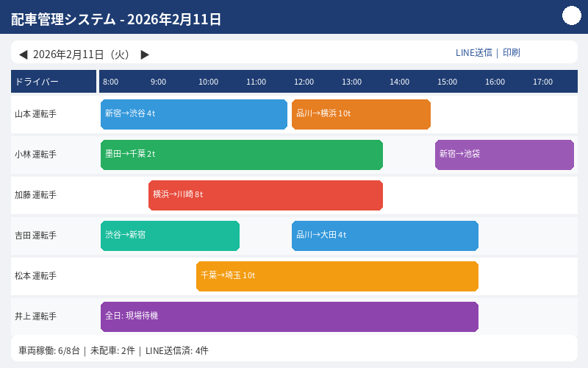Click the teal 渋谷→新宿 block

tap(170, 236)
